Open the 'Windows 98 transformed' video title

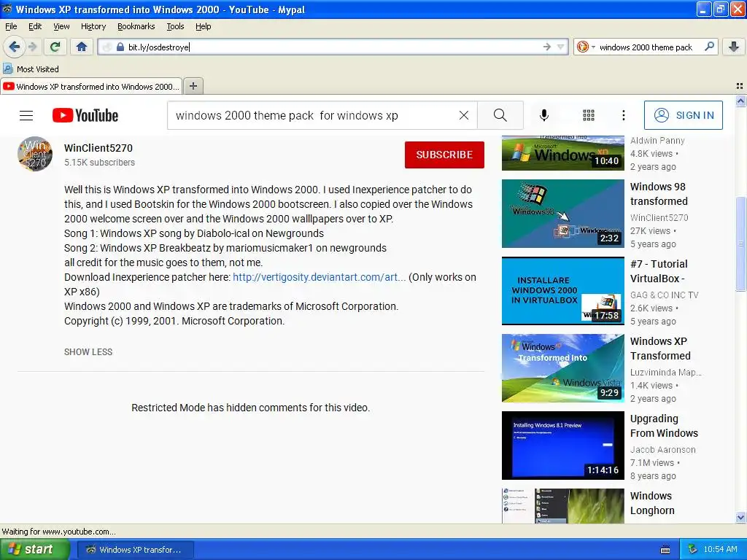tap(659, 194)
